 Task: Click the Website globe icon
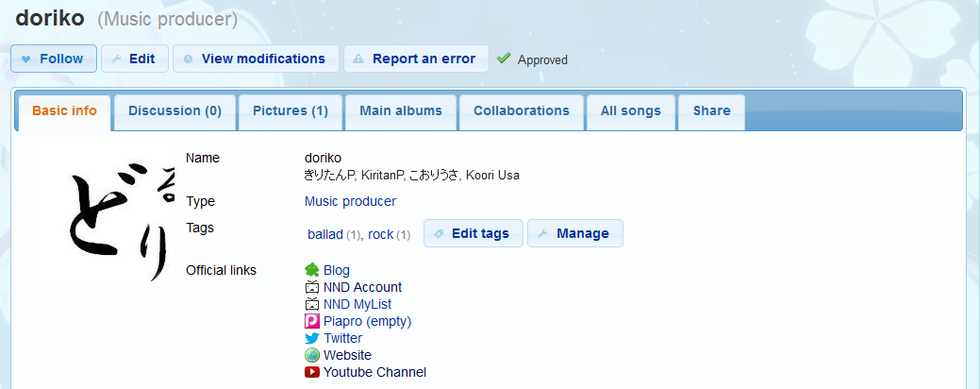coord(312,355)
